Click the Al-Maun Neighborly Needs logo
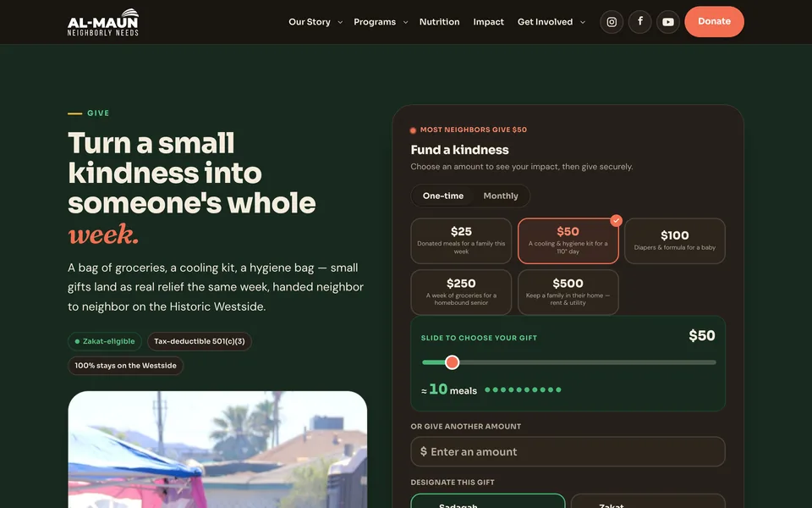Image resolution: width=812 pixels, height=508 pixels. point(103,22)
